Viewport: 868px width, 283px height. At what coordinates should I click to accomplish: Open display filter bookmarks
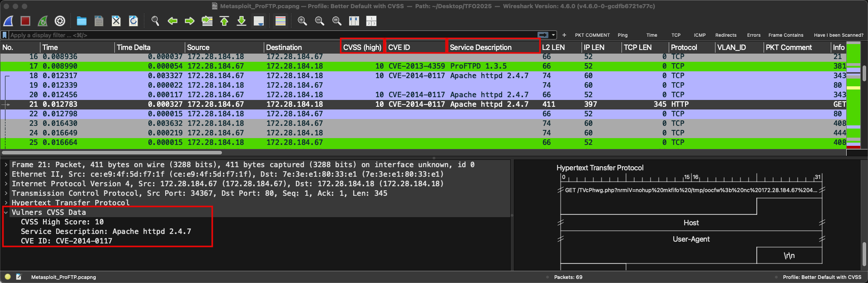tap(5, 35)
